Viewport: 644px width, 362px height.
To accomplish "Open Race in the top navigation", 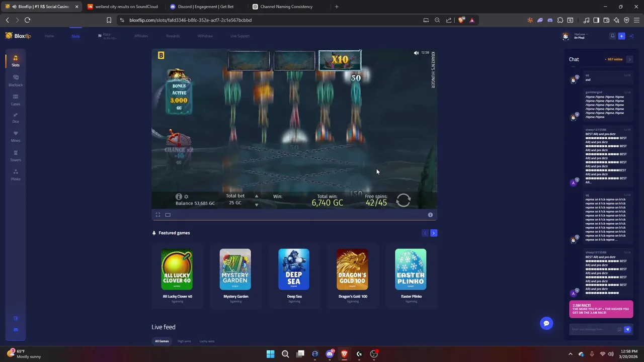I will click(x=107, y=36).
